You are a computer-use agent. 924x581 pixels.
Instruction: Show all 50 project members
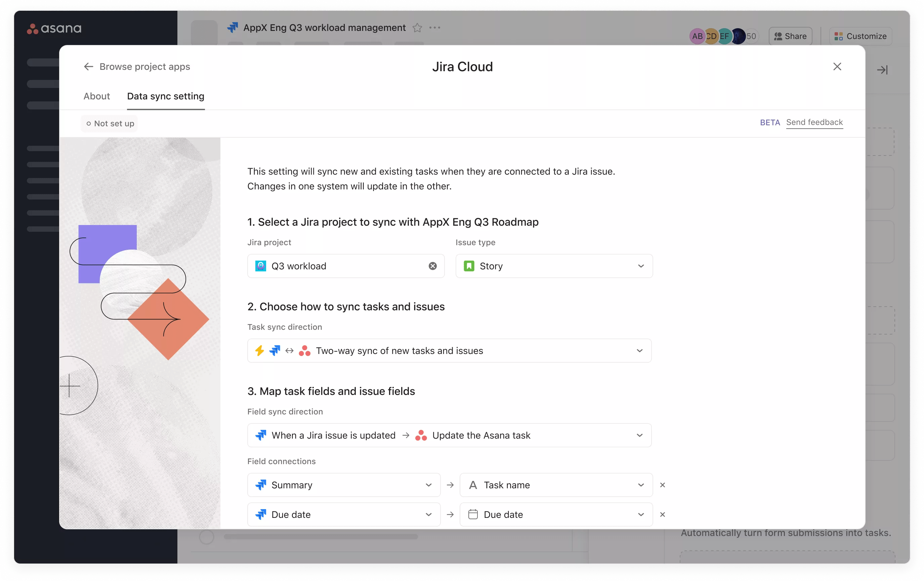pyautogui.click(x=751, y=36)
